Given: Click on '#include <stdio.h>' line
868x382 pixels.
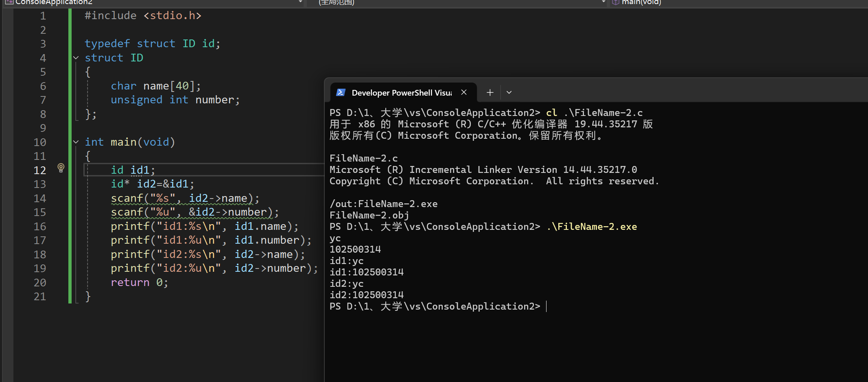Looking at the screenshot, I should tap(143, 15).
